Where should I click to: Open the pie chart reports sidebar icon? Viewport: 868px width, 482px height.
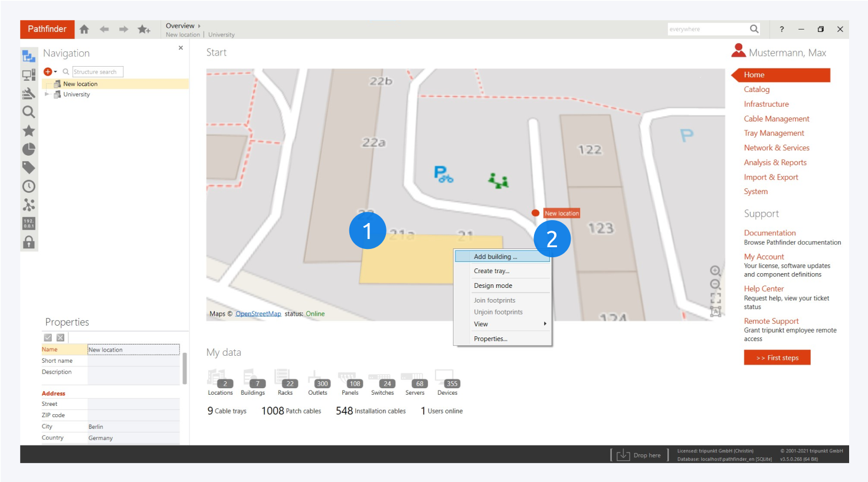[x=28, y=149]
